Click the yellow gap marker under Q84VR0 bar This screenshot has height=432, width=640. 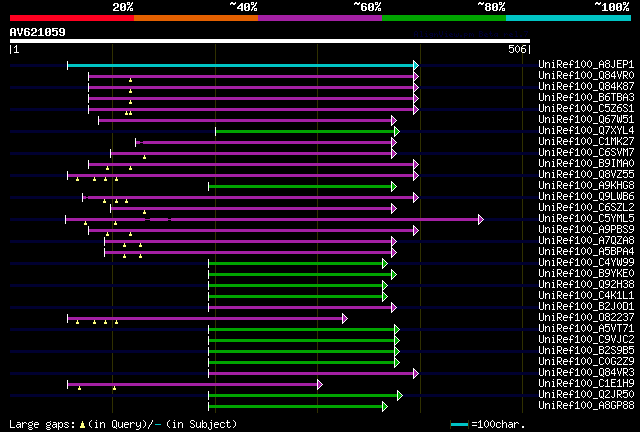[x=131, y=80]
